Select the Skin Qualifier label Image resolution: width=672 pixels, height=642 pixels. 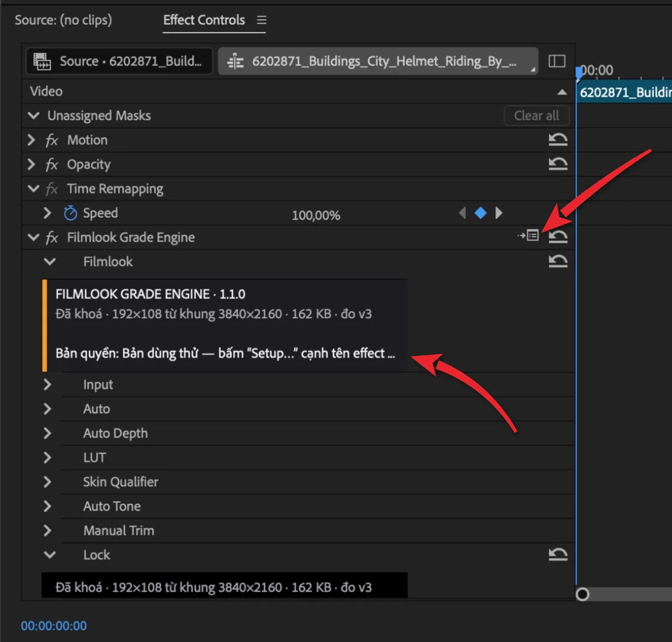tap(121, 482)
